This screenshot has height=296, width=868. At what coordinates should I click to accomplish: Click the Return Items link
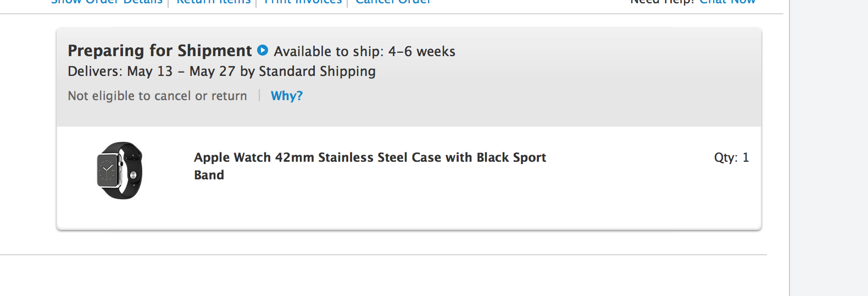pyautogui.click(x=213, y=2)
